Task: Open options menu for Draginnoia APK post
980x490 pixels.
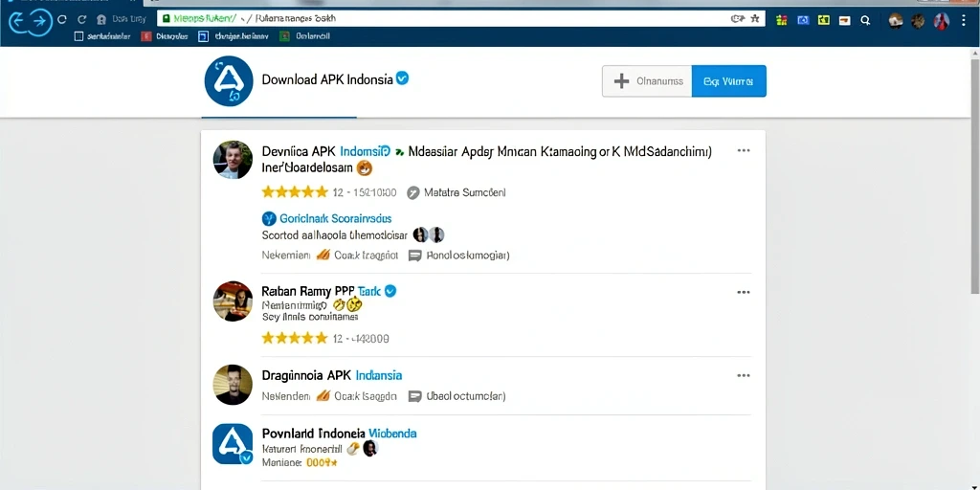Action: pos(743,375)
